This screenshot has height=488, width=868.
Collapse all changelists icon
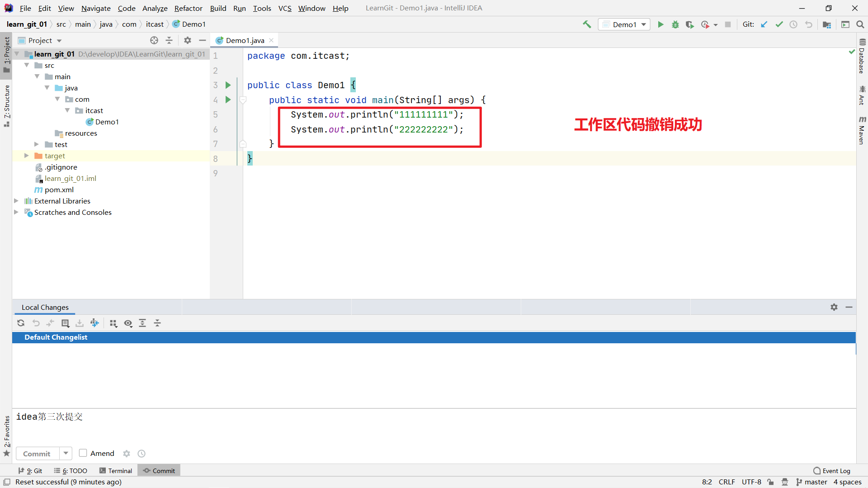pyautogui.click(x=157, y=323)
